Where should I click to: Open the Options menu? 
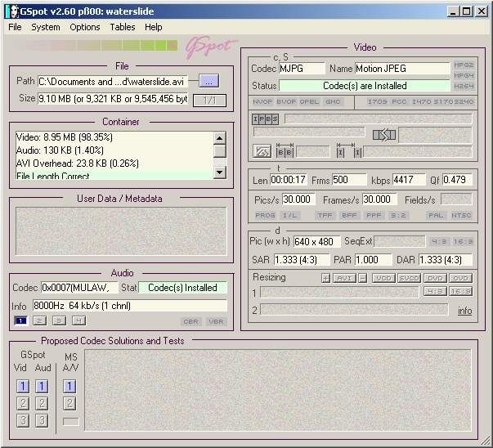(x=85, y=27)
